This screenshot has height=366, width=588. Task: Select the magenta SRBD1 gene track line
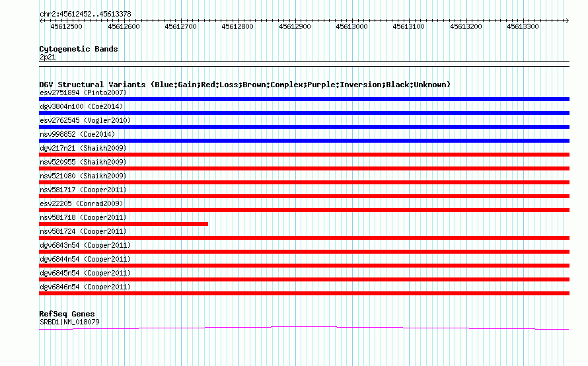click(x=304, y=328)
